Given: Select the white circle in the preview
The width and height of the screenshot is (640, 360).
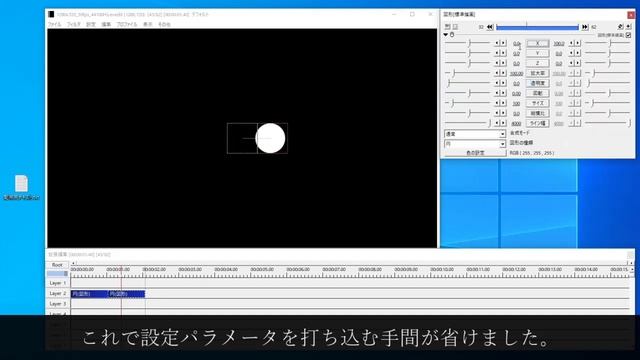Looking at the screenshot, I should point(270,138).
